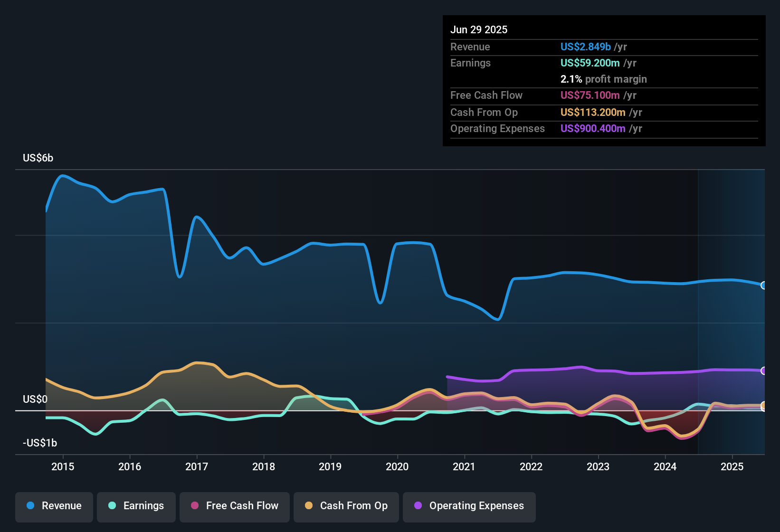Image resolution: width=780 pixels, height=532 pixels.
Task: Select the 2018 label on the x-axis
Action: click(x=264, y=466)
